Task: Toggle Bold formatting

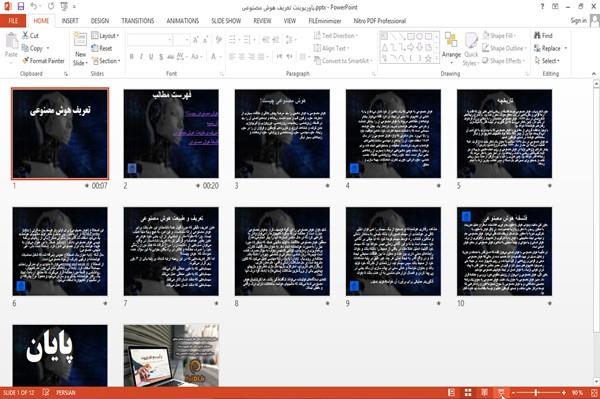Action: [x=132, y=57]
